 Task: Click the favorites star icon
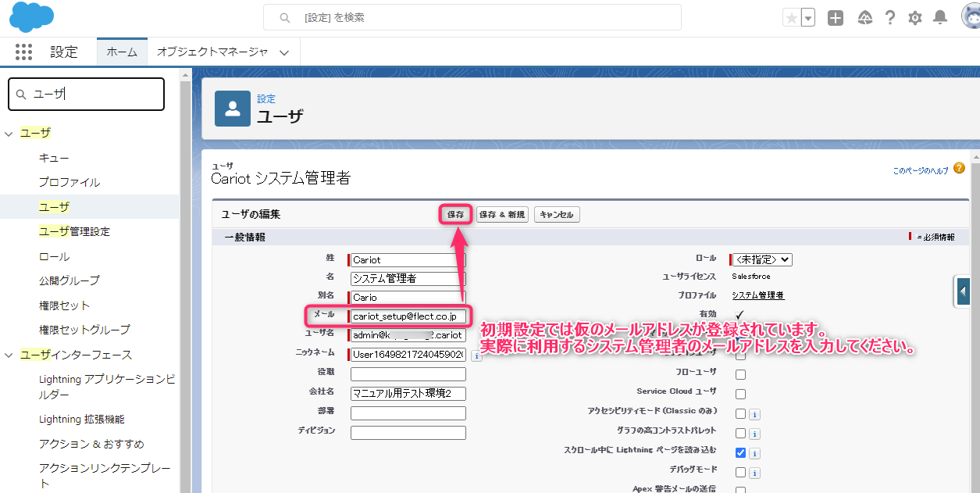tap(791, 18)
